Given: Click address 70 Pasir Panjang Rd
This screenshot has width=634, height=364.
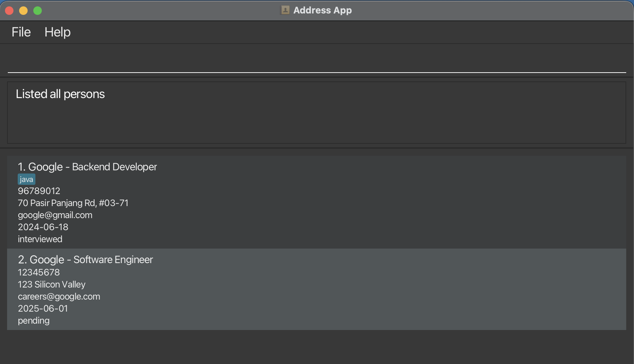Looking at the screenshot, I should 73,203.
